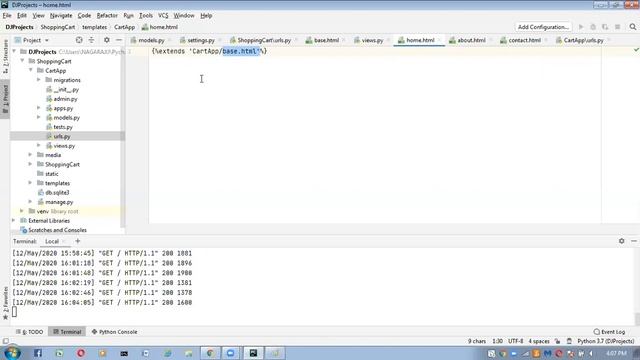Toggle the Terminal tool window button
640x360 pixels.
pyautogui.click(x=67, y=332)
